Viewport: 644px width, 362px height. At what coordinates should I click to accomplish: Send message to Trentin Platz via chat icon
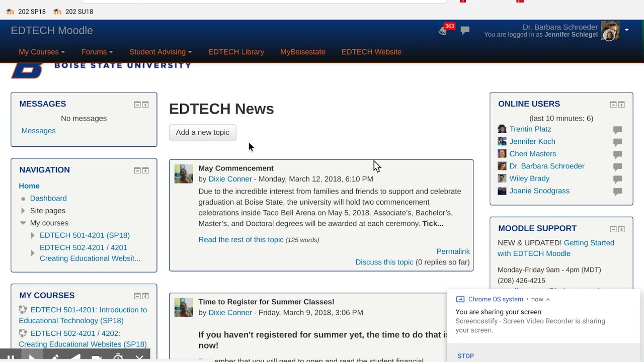[x=618, y=130]
